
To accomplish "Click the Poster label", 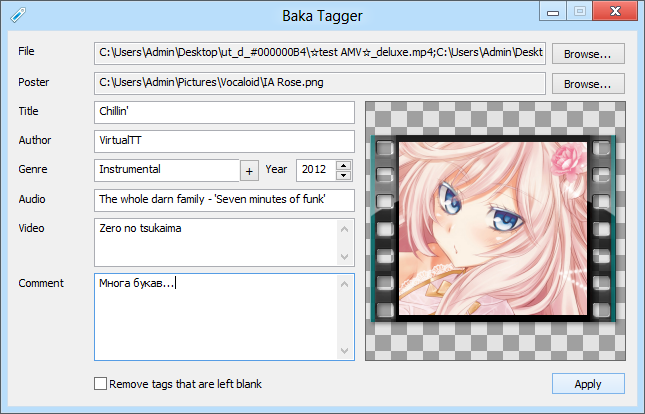I will click(x=33, y=82).
